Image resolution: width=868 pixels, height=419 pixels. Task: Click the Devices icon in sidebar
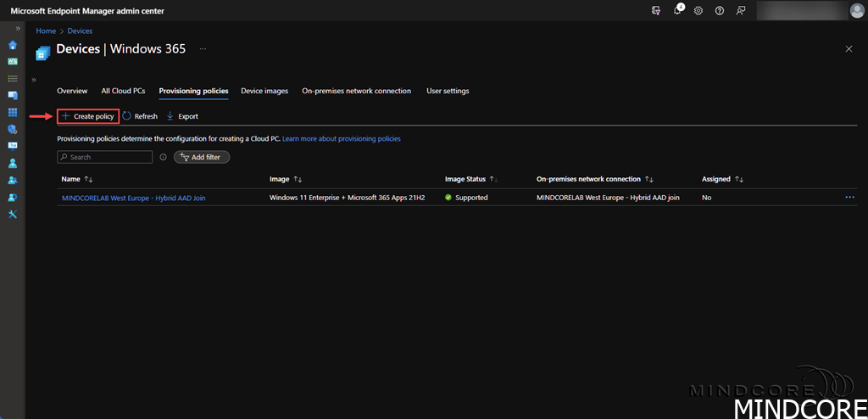coord(13,96)
